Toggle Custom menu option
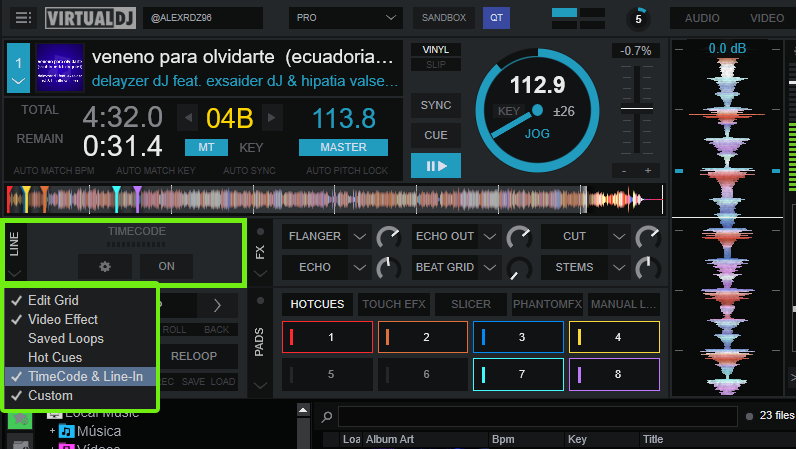 (80, 395)
